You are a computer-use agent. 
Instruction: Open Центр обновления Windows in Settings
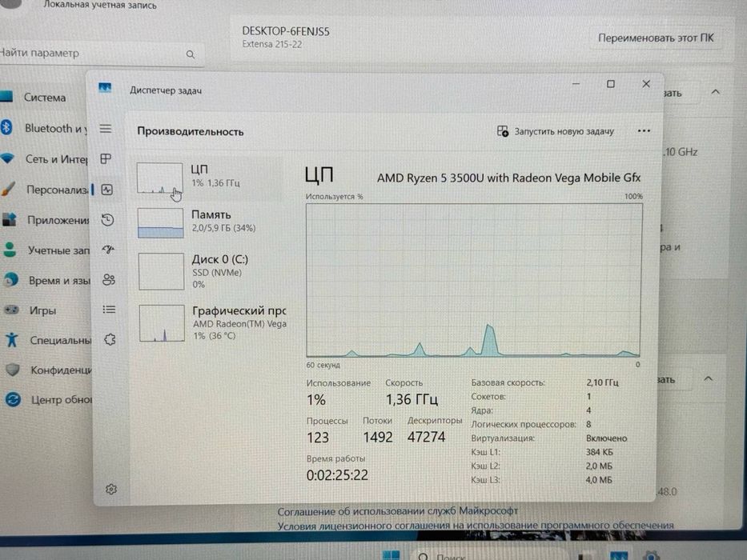pos(49,399)
